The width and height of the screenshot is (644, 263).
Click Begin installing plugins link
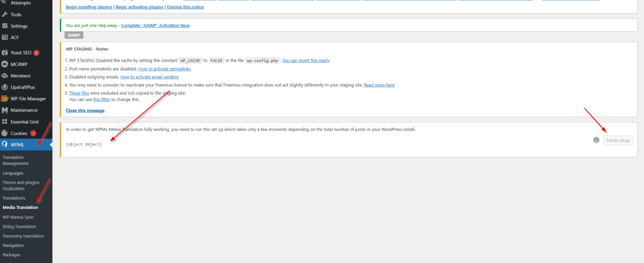point(89,7)
